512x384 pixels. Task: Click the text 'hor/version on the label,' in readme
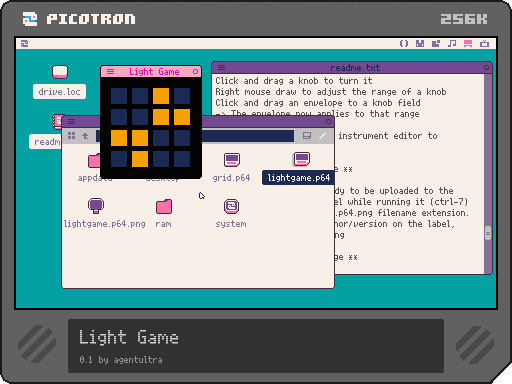coord(395,224)
